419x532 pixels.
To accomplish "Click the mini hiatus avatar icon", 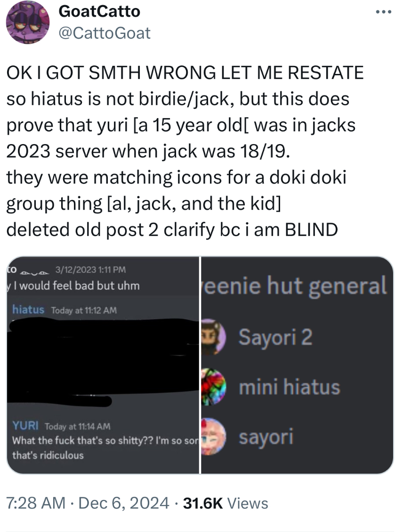I will (213, 387).
